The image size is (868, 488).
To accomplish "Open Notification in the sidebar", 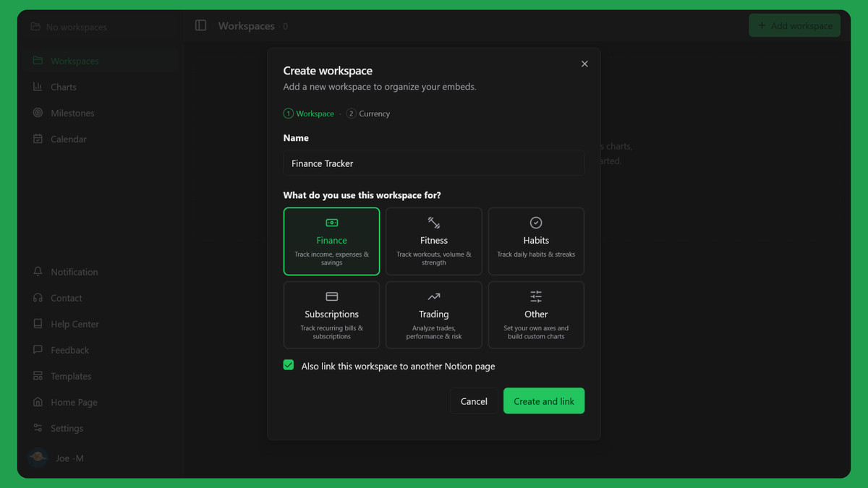I will tap(100, 272).
